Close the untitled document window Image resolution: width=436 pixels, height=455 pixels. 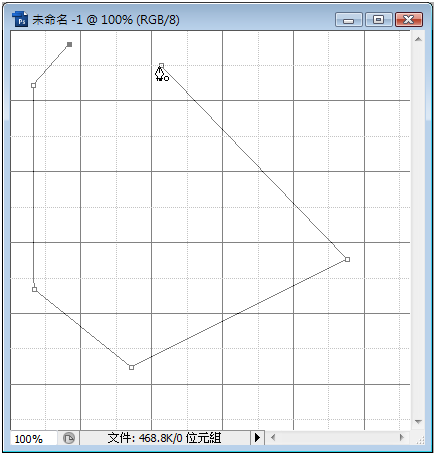click(409, 20)
